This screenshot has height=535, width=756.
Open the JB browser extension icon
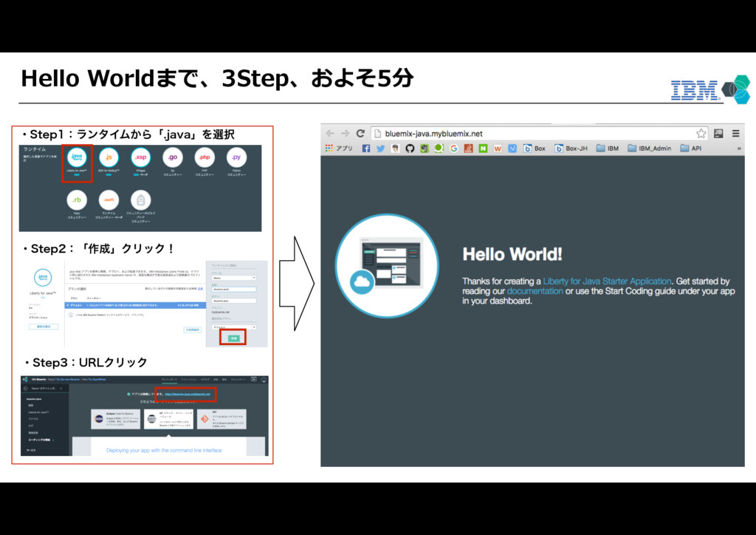(x=718, y=134)
